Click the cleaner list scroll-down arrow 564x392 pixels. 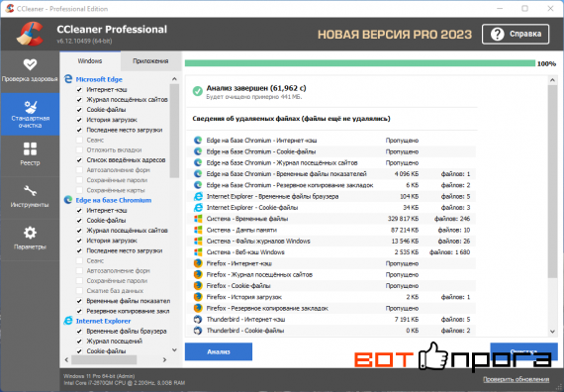click(x=174, y=349)
